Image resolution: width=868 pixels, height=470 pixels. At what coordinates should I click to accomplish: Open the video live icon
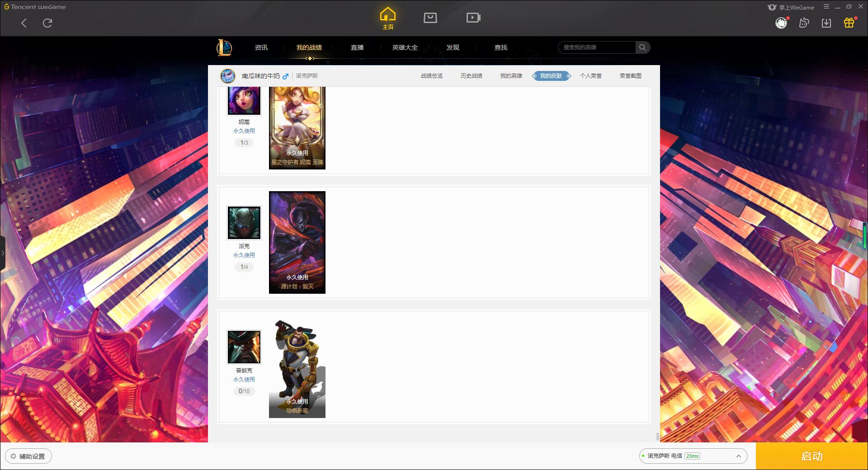[x=473, y=18]
